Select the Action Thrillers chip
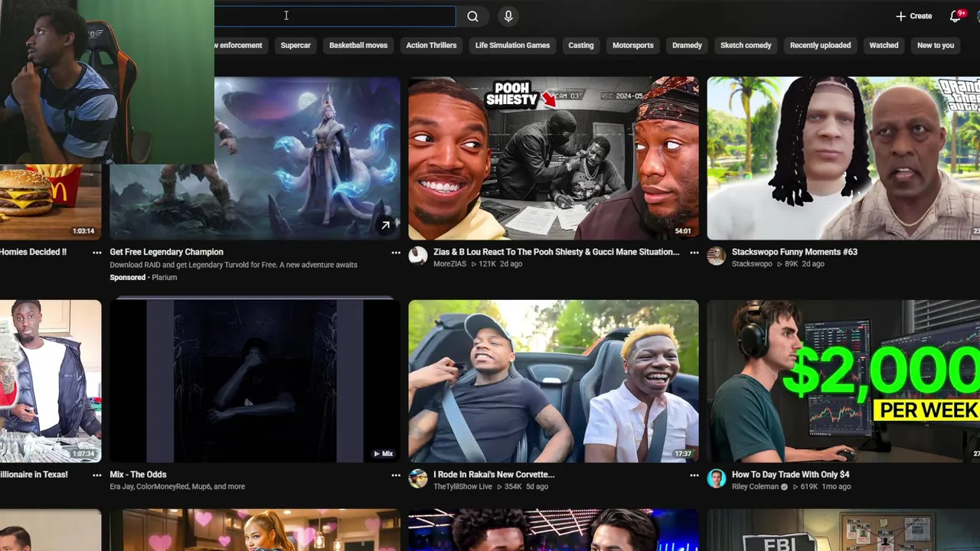Viewport: 980px width, 551px height. click(431, 45)
